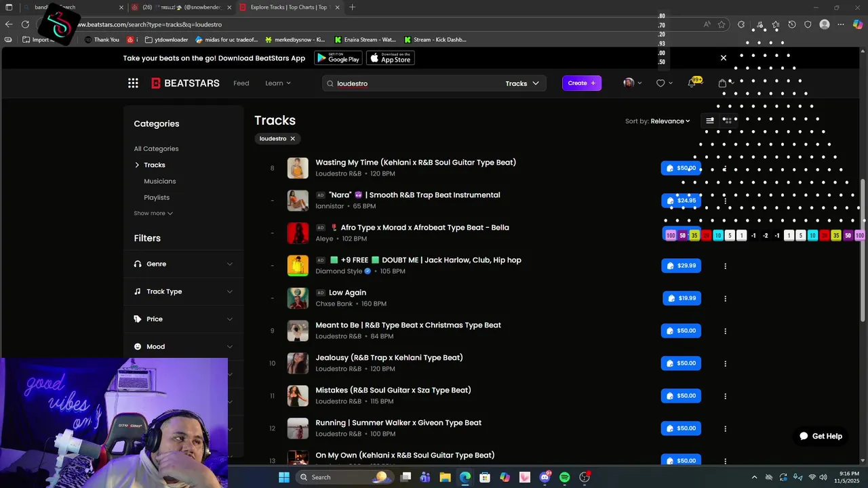
Task: Add this page to browser favorites
Action: (722, 24)
